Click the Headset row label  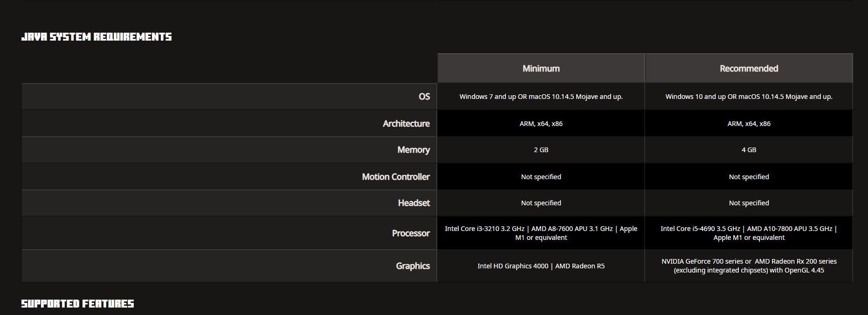[x=413, y=203]
